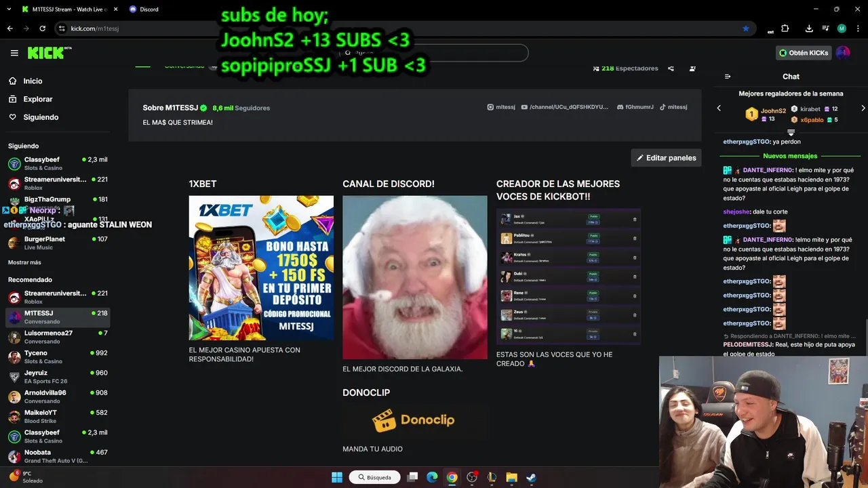Open Jeyruiz recommended channel
Image resolution: width=868 pixels, height=488 pixels.
(58, 376)
